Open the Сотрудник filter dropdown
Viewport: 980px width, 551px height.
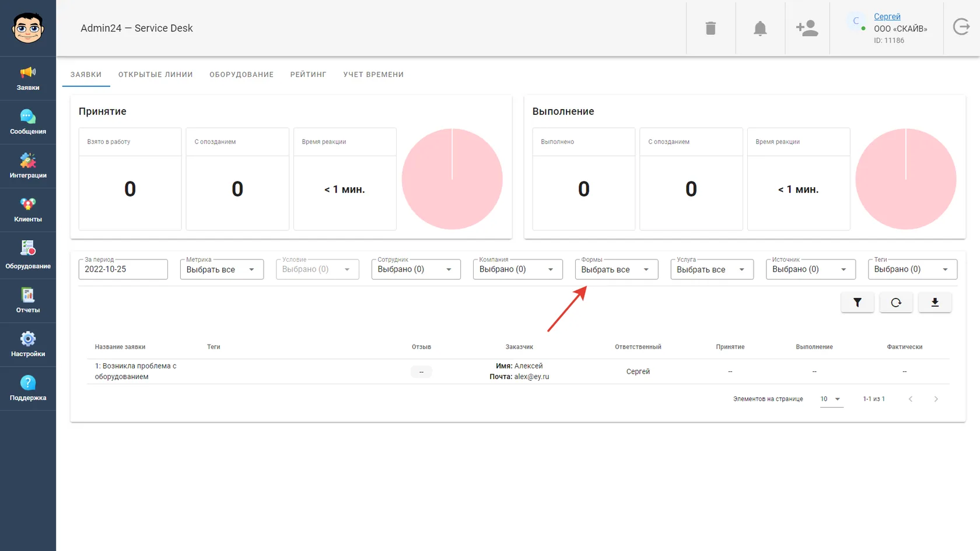click(416, 269)
